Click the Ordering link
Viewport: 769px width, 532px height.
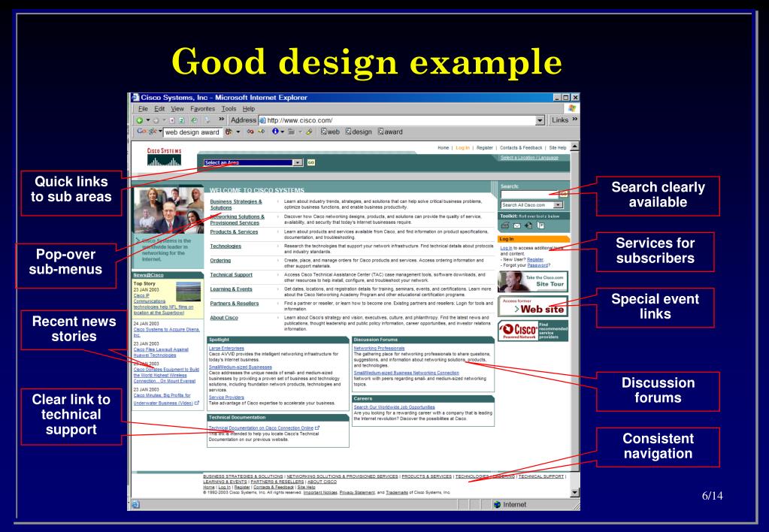click(x=220, y=260)
